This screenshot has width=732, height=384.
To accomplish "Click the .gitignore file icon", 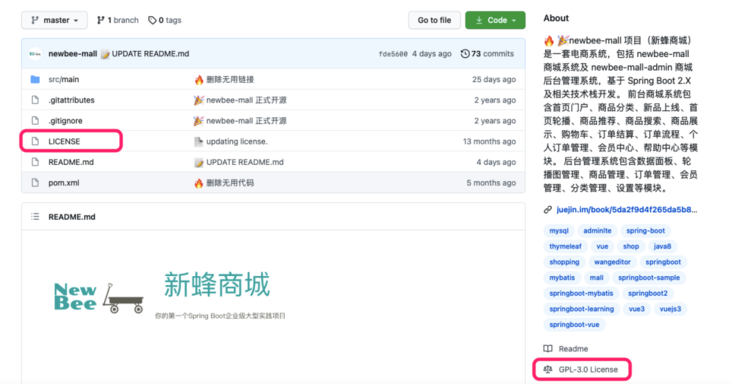I will 35,120.
